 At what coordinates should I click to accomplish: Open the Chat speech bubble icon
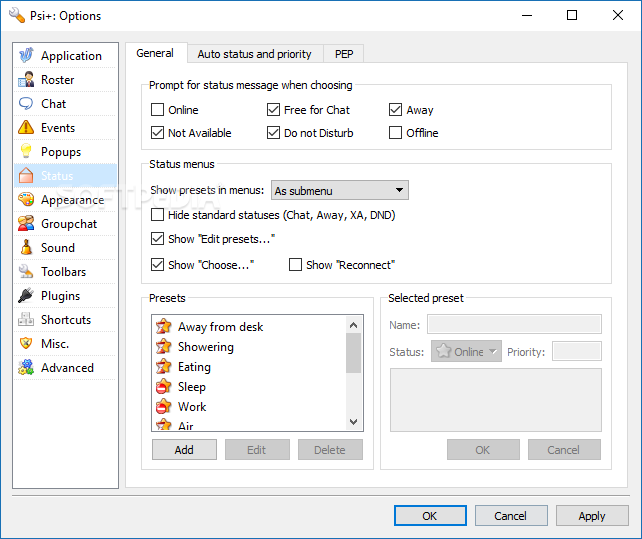26,104
